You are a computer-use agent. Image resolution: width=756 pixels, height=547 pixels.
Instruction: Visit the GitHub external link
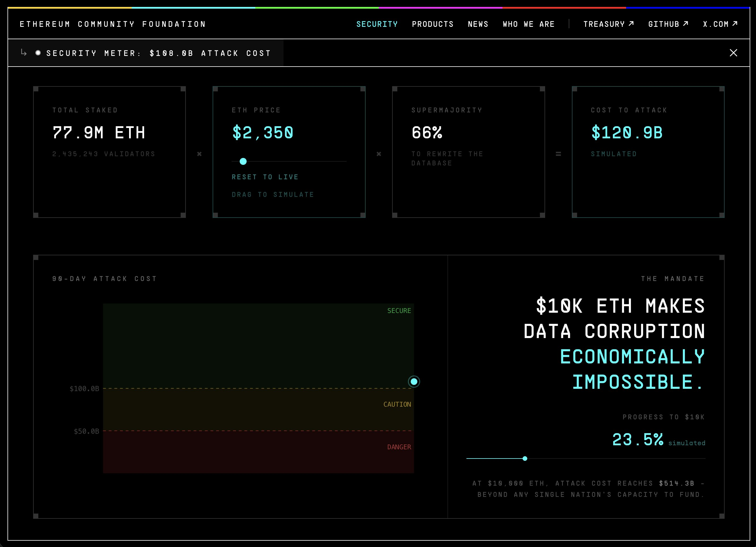(668, 24)
